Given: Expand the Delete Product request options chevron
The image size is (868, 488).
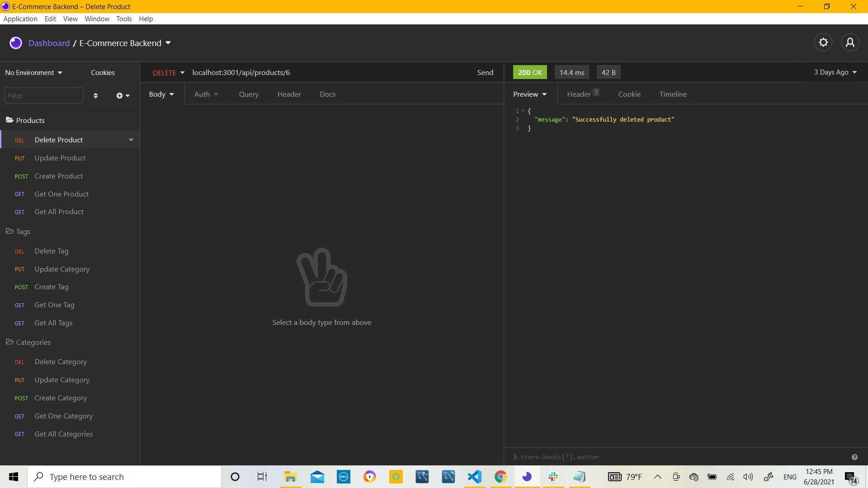Looking at the screenshot, I should tap(131, 140).
